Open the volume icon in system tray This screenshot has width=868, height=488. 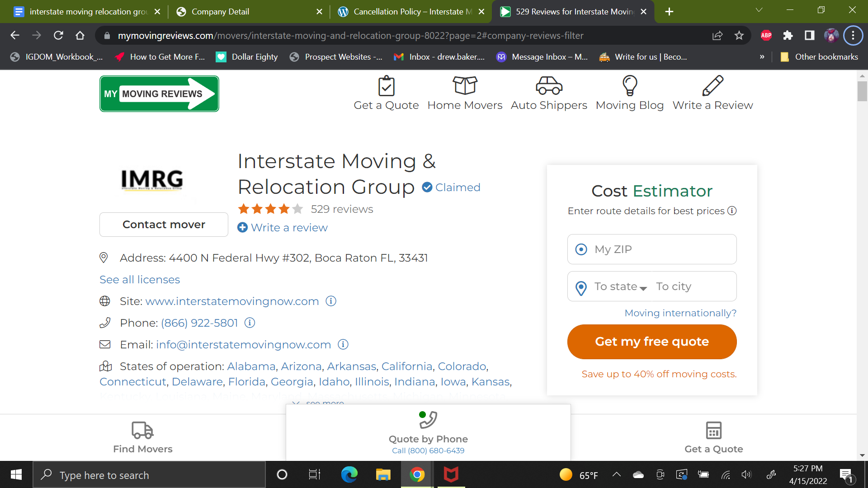[746, 474]
